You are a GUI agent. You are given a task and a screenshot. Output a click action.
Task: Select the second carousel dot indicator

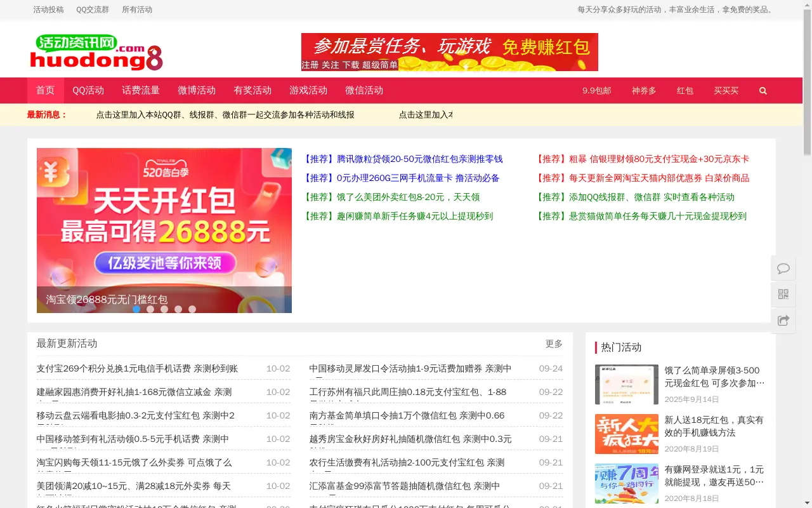point(150,309)
